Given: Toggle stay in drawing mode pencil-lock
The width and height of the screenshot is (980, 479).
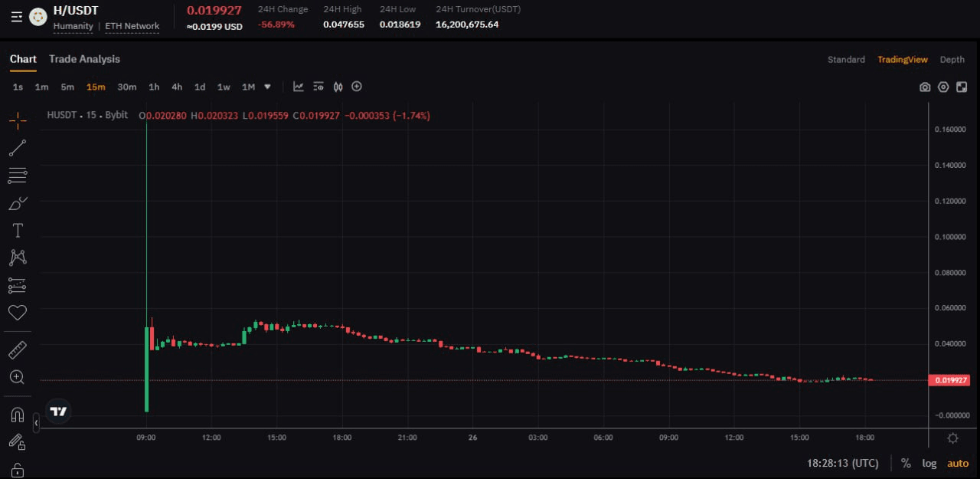Looking at the screenshot, I should pyautogui.click(x=17, y=441).
